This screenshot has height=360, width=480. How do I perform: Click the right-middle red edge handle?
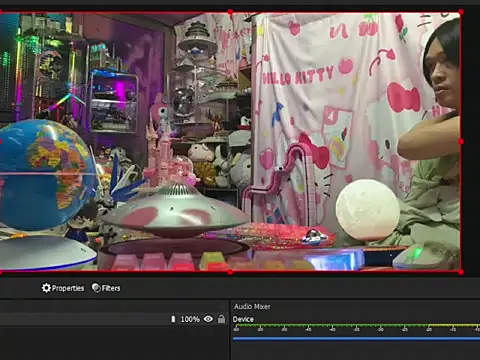pyautogui.click(x=461, y=142)
